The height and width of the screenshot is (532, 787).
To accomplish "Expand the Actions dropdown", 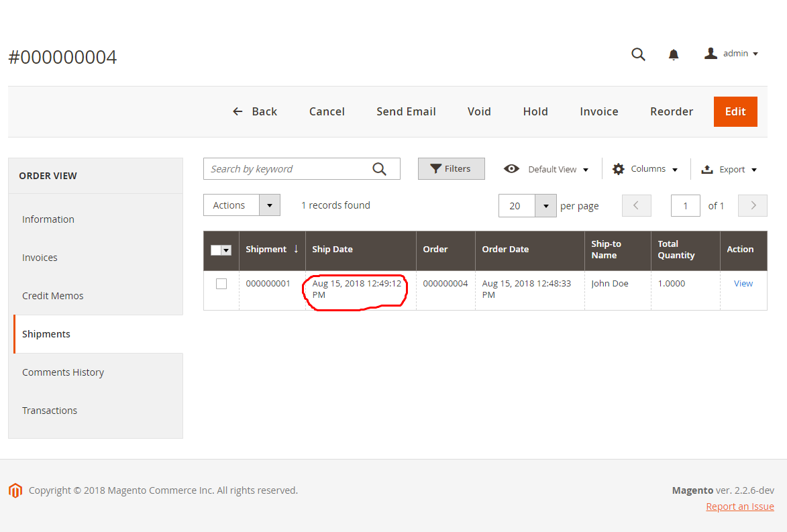I will [269, 205].
